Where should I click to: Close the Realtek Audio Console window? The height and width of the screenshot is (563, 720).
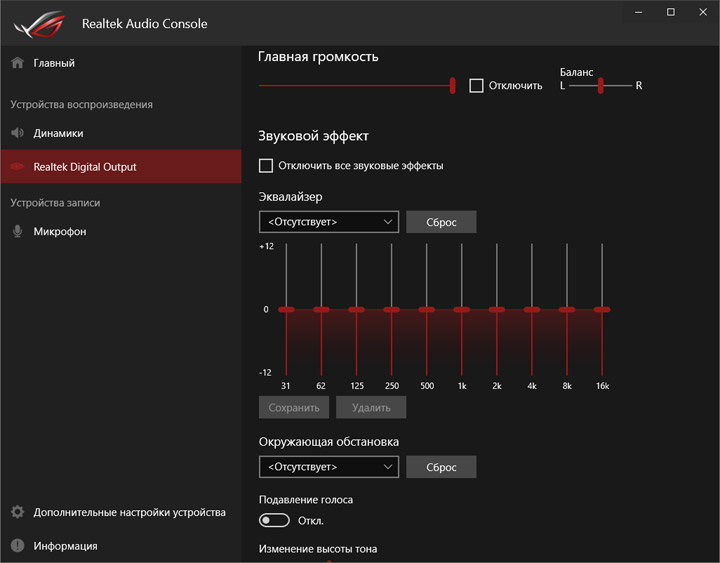(703, 12)
